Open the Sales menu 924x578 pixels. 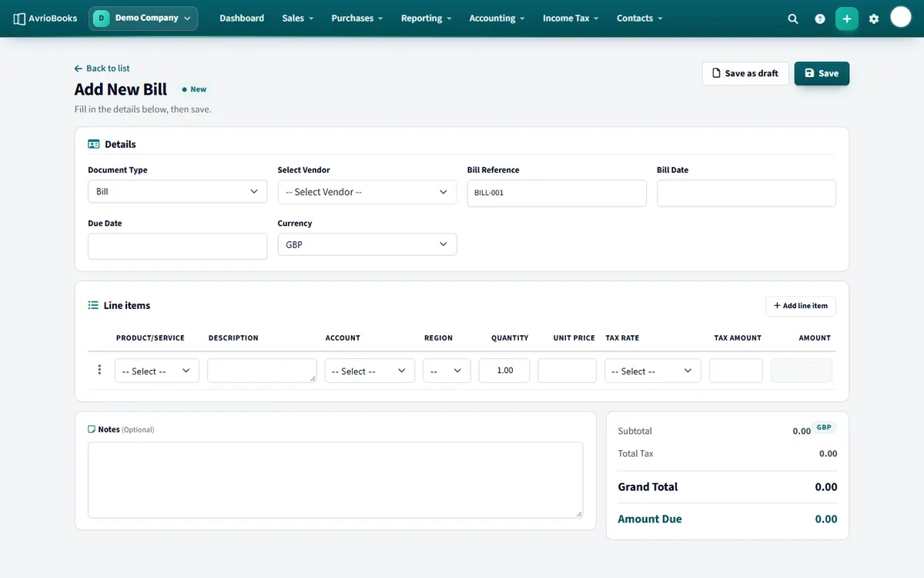[x=297, y=18]
